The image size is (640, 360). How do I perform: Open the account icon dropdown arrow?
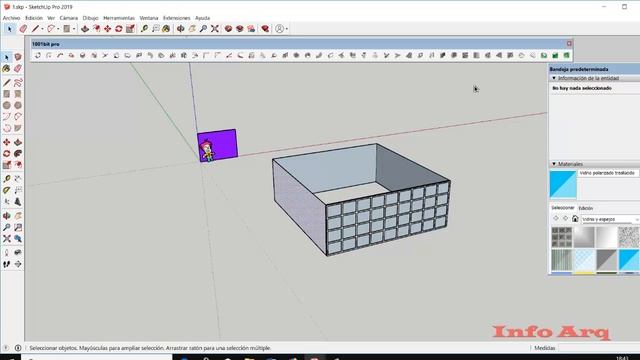pos(287,29)
